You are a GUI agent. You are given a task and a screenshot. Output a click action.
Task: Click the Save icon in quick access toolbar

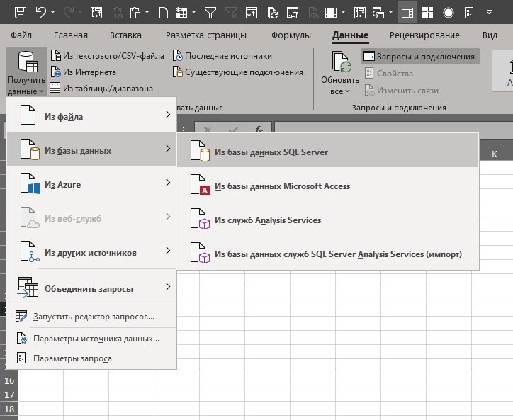click(x=21, y=13)
